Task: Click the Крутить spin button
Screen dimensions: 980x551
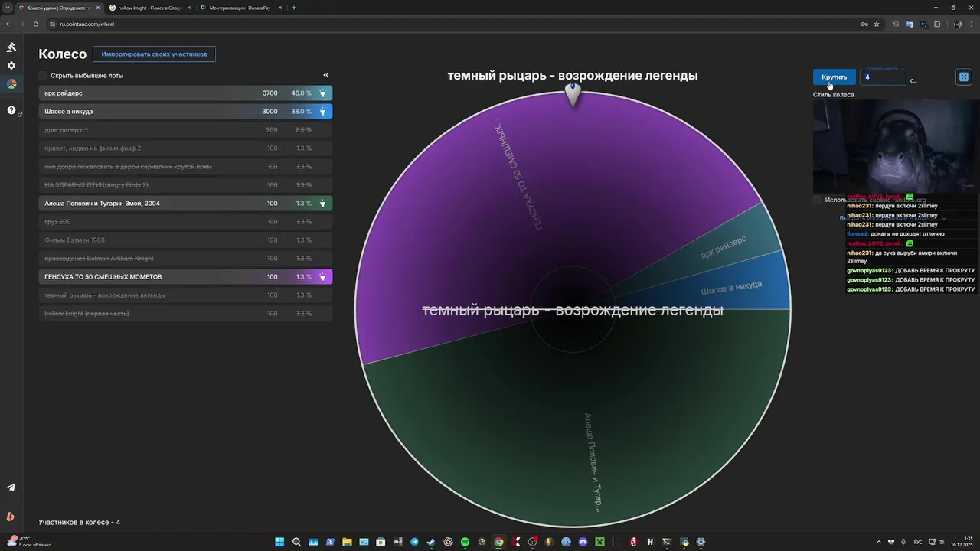Action: click(834, 77)
